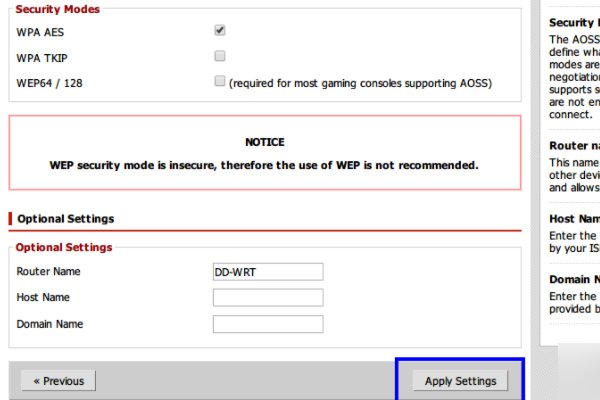Click the Router Name field containing DD-WRT

[x=268, y=272]
